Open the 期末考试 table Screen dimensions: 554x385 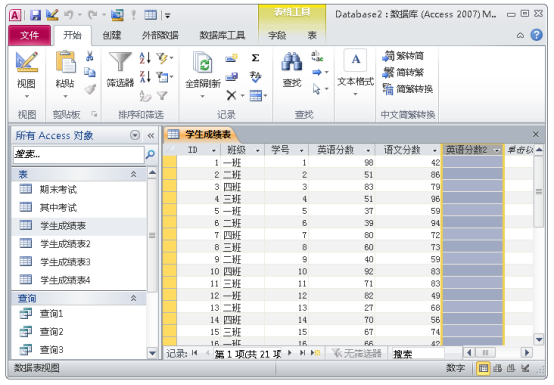tap(79, 189)
